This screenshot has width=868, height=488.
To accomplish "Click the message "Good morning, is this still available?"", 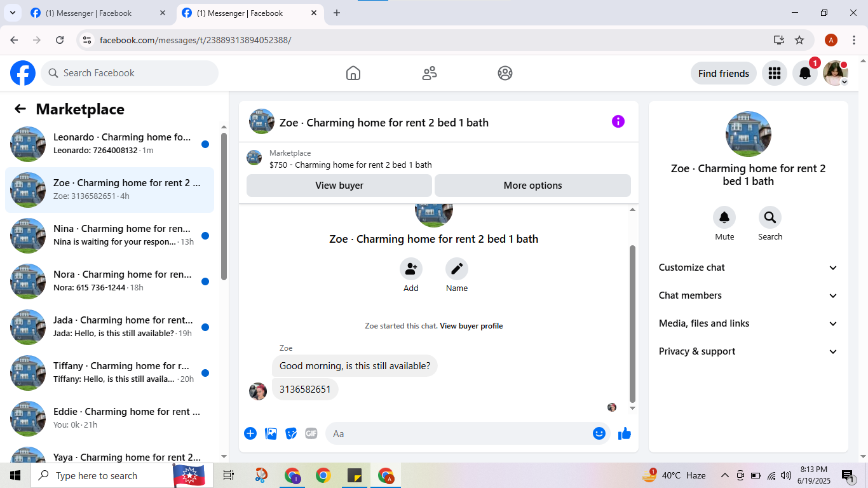I will [355, 366].
